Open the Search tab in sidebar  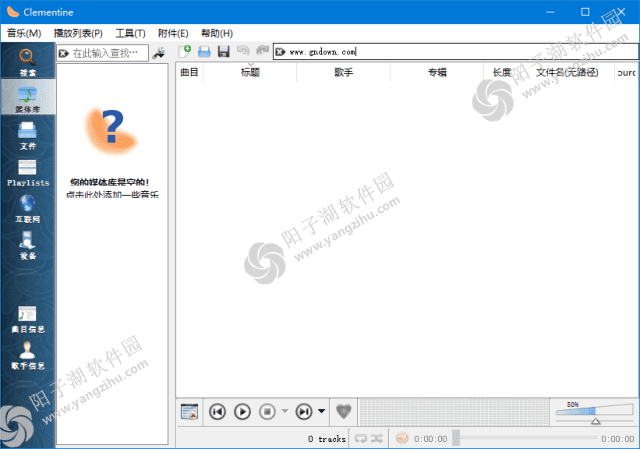pyautogui.click(x=28, y=61)
